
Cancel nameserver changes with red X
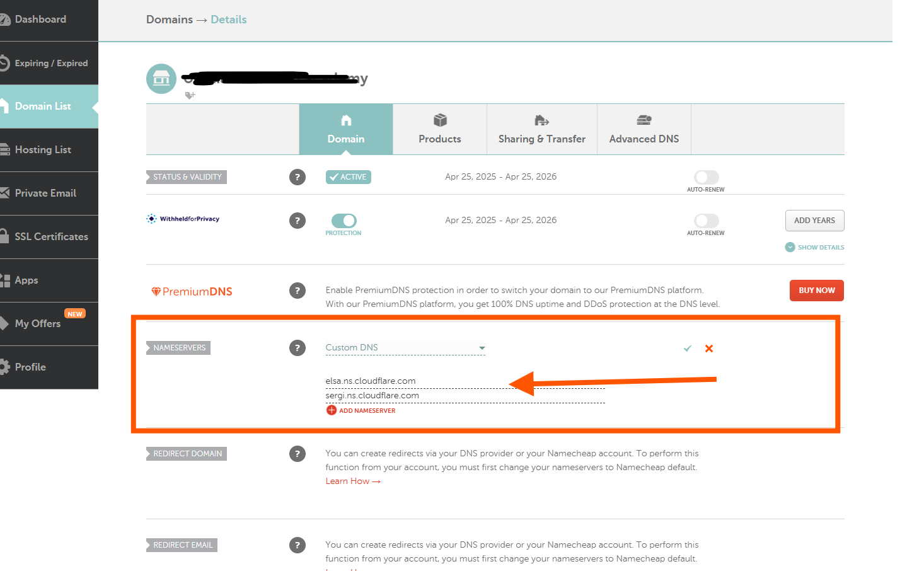click(x=709, y=349)
